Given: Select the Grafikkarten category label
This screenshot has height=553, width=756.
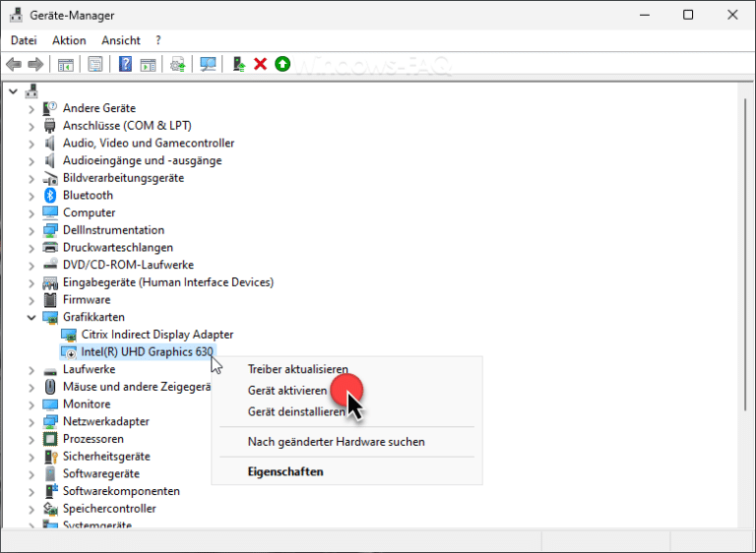Looking at the screenshot, I should coord(94,317).
